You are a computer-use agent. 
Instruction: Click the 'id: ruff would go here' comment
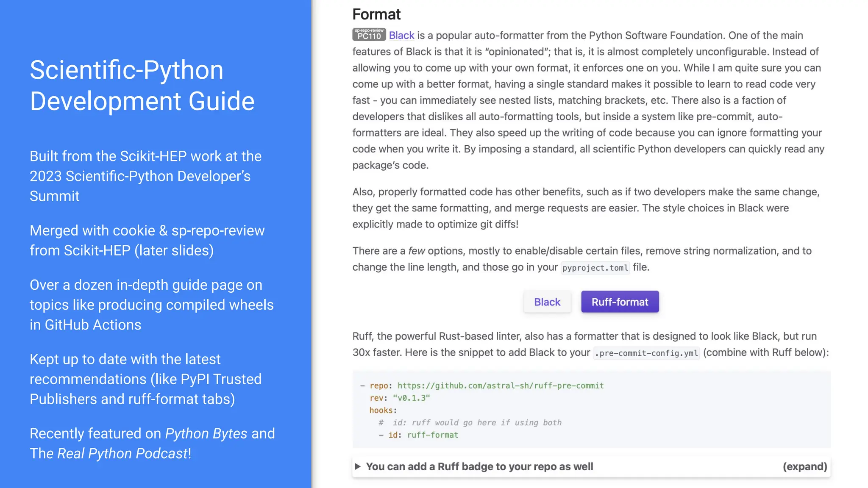pyautogui.click(x=470, y=422)
